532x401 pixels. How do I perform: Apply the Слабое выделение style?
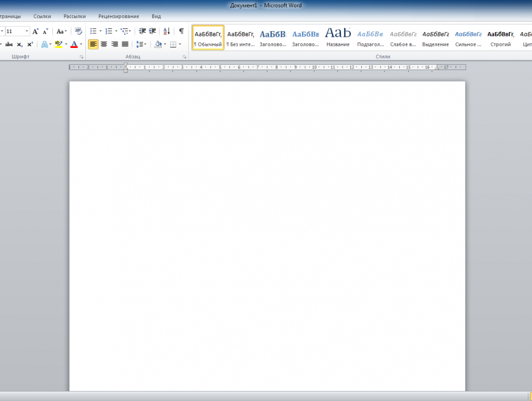click(x=403, y=38)
